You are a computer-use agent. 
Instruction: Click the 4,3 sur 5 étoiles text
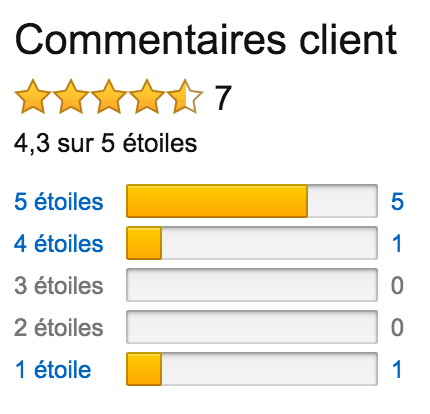coord(105,144)
